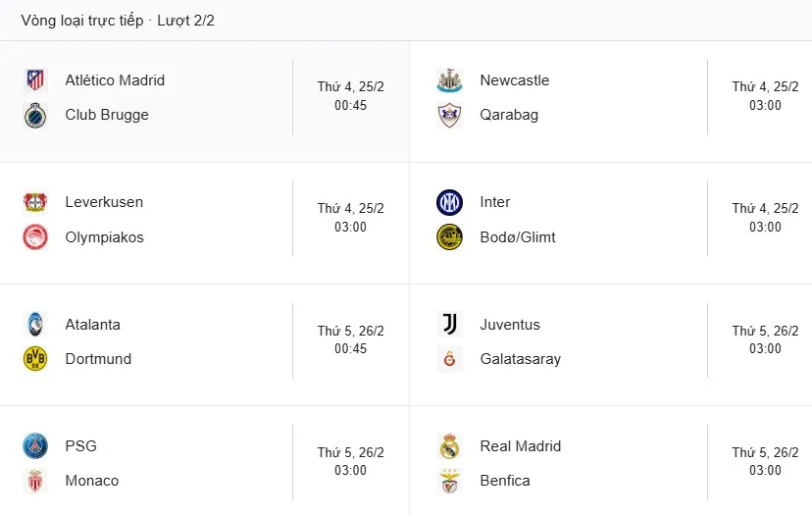Click the Atlético Madrid club crest
The width and height of the screenshot is (812, 517).
coord(35,80)
